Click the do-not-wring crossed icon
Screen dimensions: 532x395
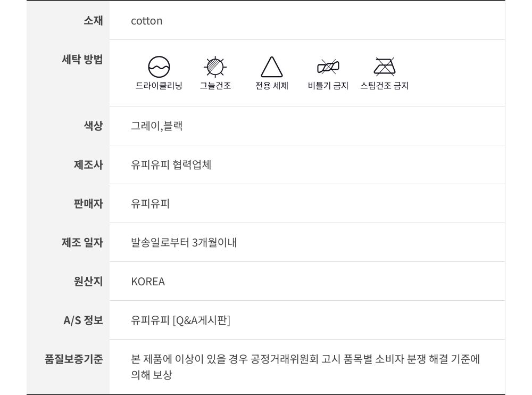pos(328,67)
